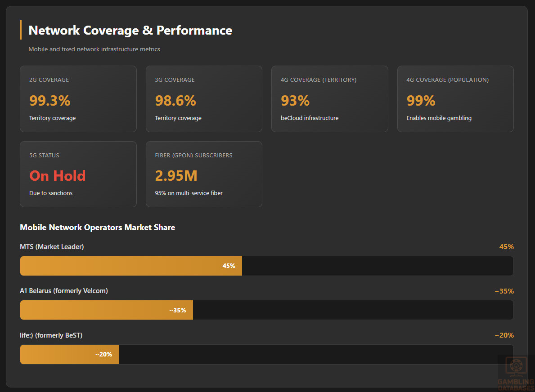Click the Gambling Databases logo watermark
The height and width of the screenshot is (392, 535).
(516, 373)
